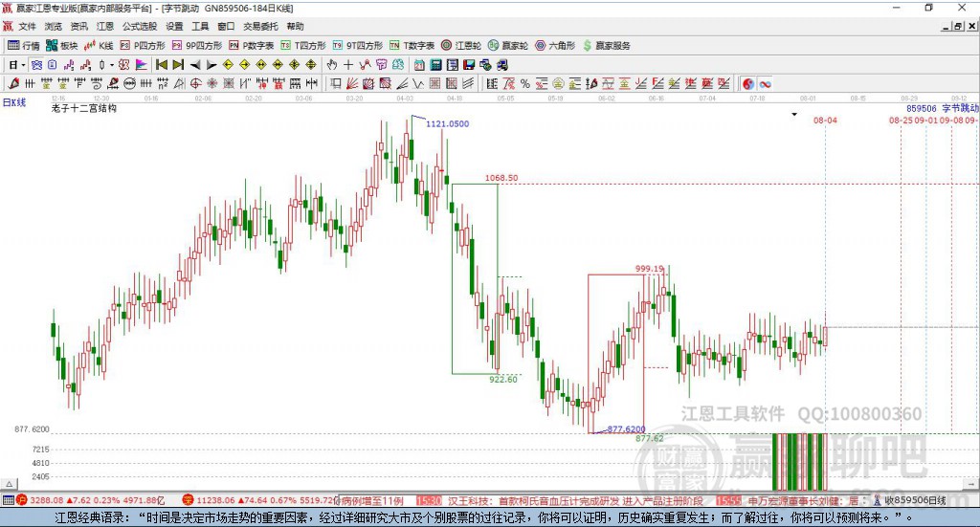This screenshot has height=527, width=980.
Task: Open the 资讯 menu
Action: point(78,26)
